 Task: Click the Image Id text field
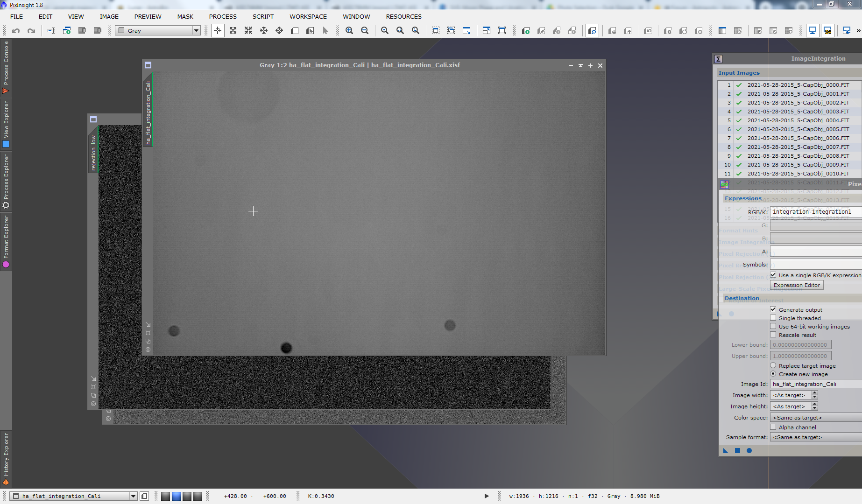[815, 384]
